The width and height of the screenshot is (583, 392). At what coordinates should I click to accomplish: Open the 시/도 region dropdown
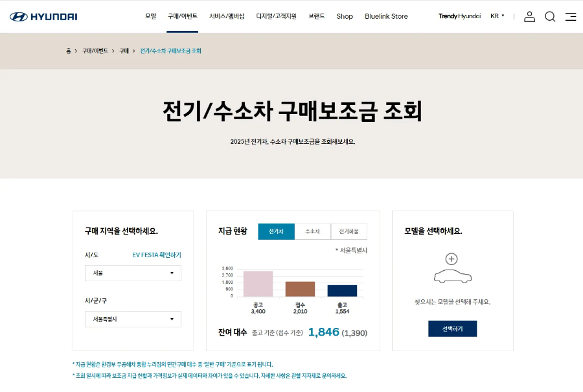(x=133, y=273)
